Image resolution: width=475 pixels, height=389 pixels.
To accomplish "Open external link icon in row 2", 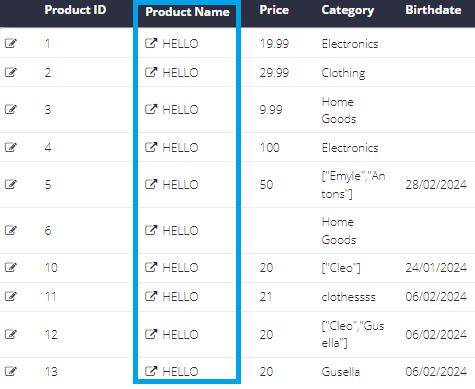I will coord(151,72).
